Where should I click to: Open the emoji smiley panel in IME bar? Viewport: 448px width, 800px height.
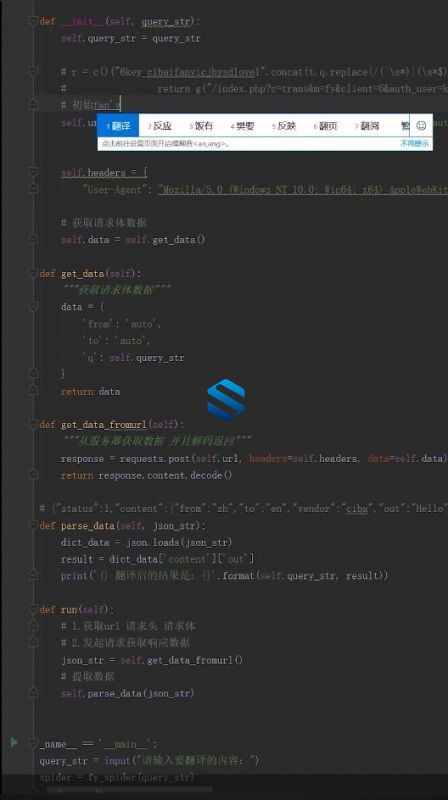[x=421, y=126]
